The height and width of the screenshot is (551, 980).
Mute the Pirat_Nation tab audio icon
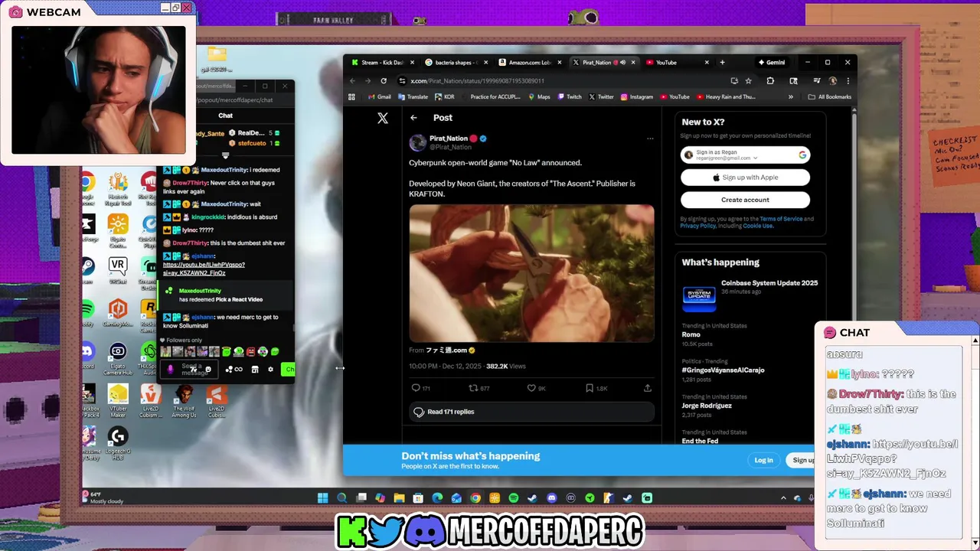[622, 62]
